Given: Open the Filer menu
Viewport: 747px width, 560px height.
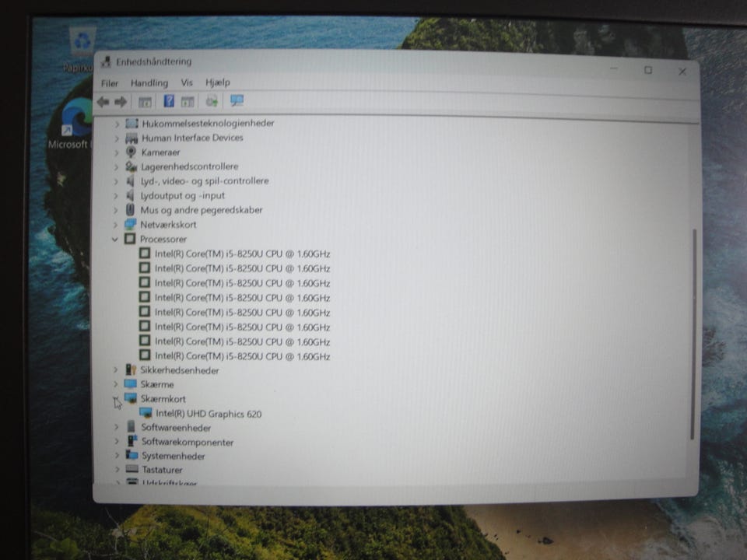Looking at the screenshot, I should [109, 83].
